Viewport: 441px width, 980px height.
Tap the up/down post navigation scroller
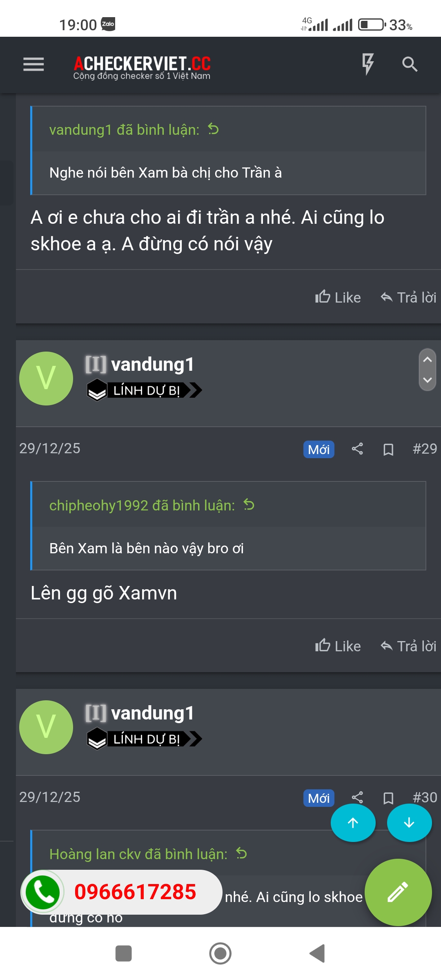point(428,370)
